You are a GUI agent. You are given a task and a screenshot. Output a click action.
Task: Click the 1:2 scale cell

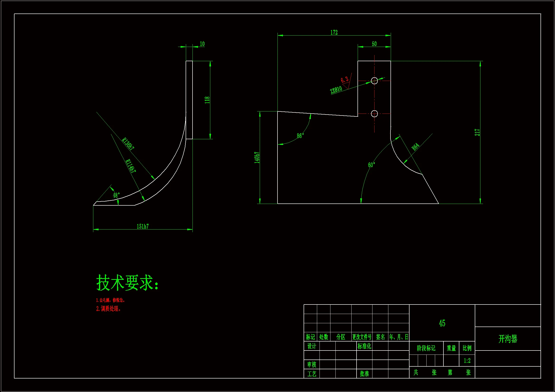click(x=467, y=361)
